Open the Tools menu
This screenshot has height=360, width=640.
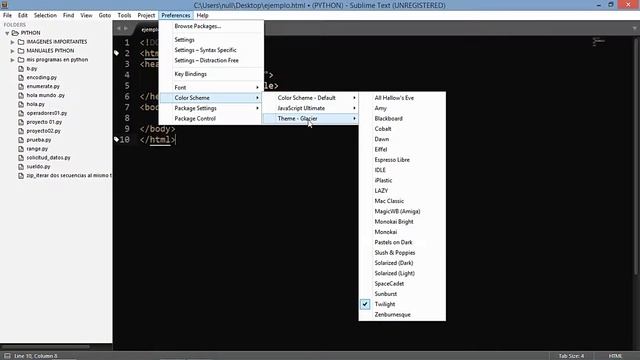click(x=124, y=15)
